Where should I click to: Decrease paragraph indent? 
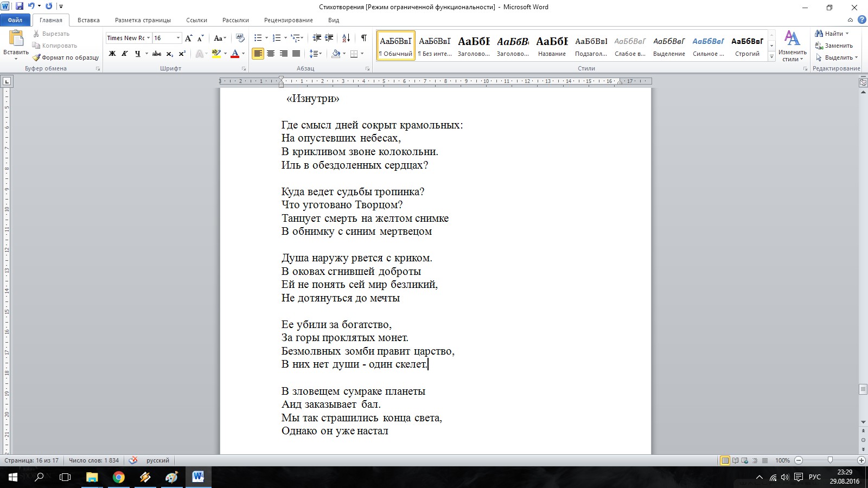(x=317, y=38)
